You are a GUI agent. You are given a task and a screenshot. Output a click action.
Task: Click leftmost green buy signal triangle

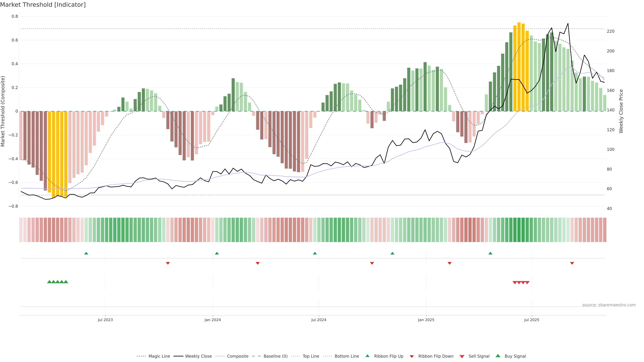[49, 282]
